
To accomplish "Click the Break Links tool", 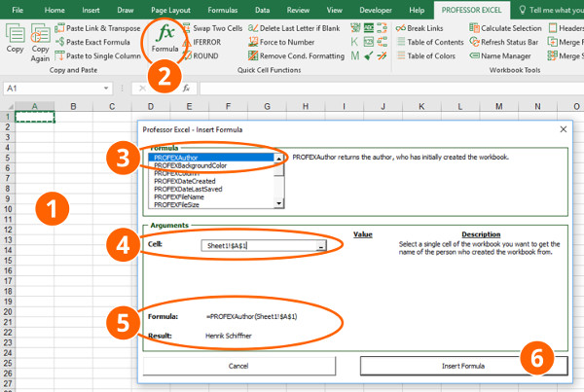I will [420, 28].
